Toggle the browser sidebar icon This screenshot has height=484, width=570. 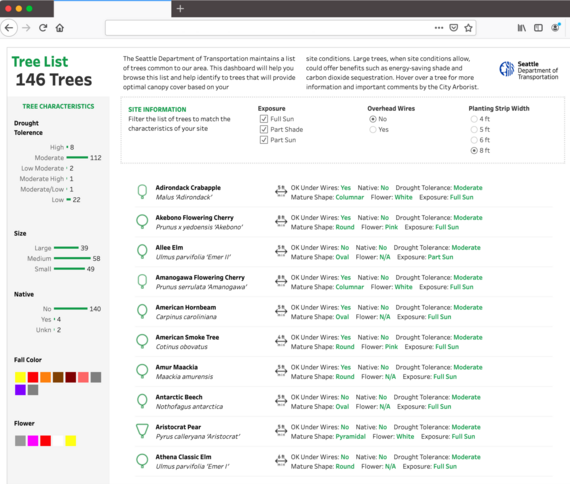point(538,28)
